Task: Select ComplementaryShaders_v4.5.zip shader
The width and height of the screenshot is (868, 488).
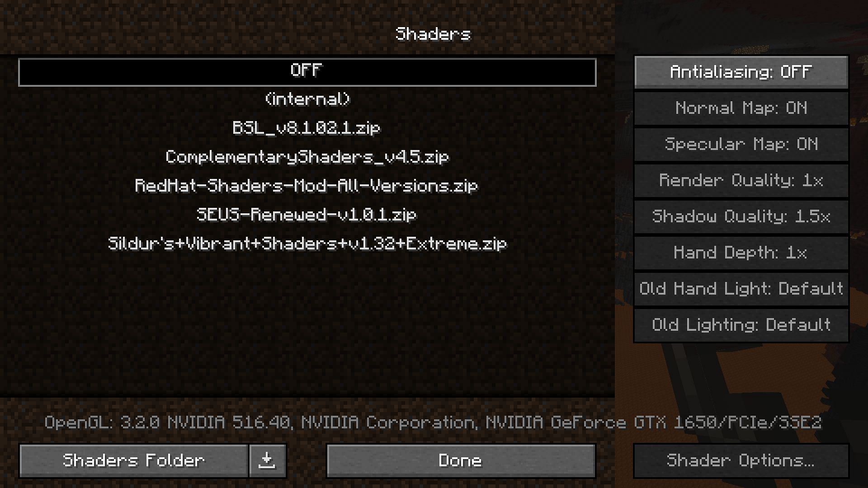Action: coord(307,156)
